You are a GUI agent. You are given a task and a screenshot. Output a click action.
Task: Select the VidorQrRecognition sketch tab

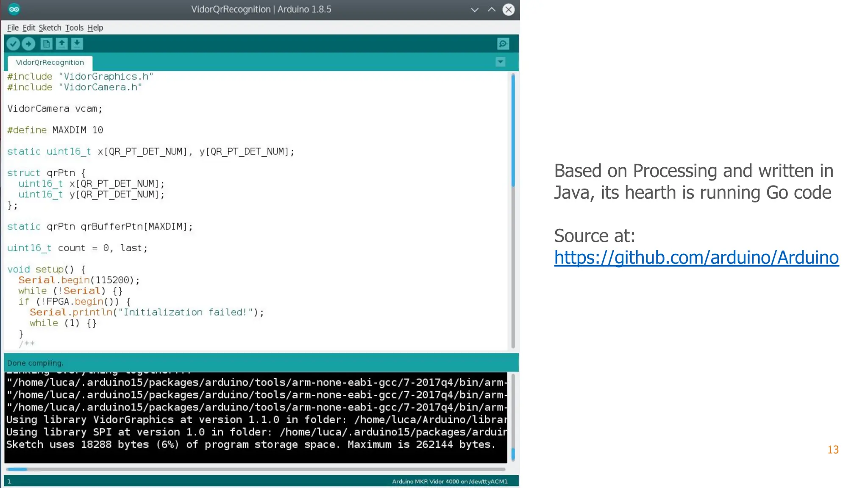pos(50,62)
